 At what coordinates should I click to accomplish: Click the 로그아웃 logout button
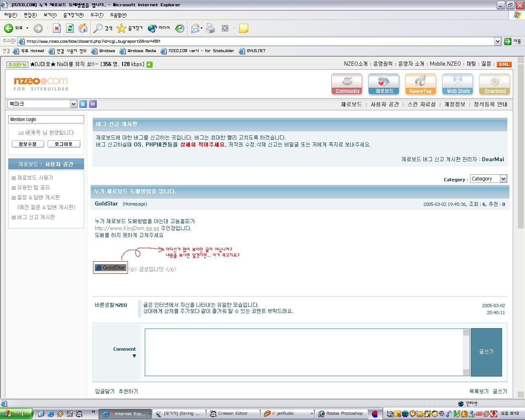(x=64, y=144)
